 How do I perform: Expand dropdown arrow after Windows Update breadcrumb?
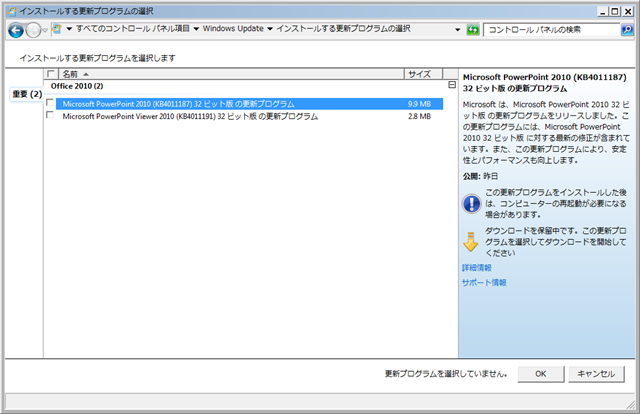tap(269, 29)
